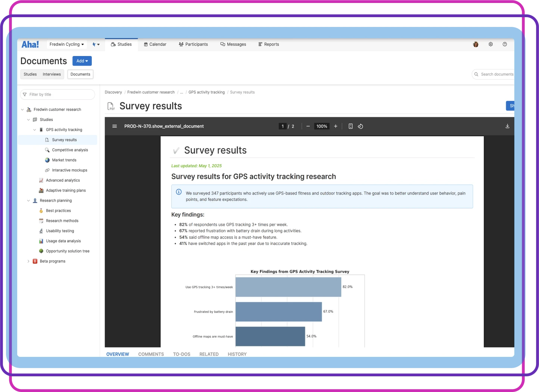Switch to the Messages tab
This screenshot has height=392, width=539.
tap(233, 44)
